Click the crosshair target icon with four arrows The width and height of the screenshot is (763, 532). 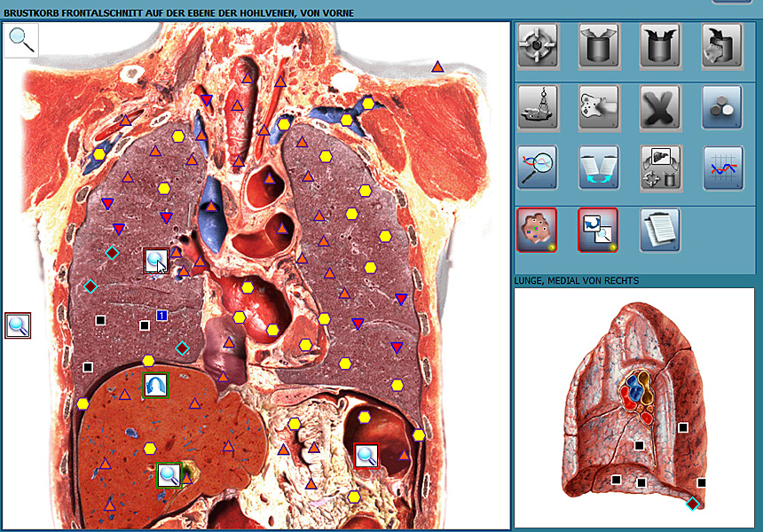pos(538,45)
